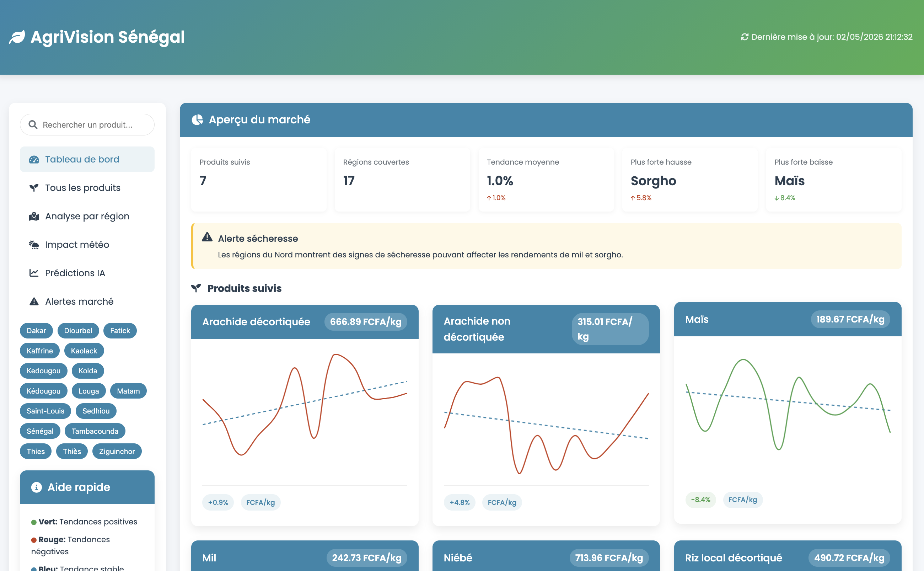This screenshot has height=571, width=924.
Task: Filter by Sedhiou region
Action: point(96,411)
